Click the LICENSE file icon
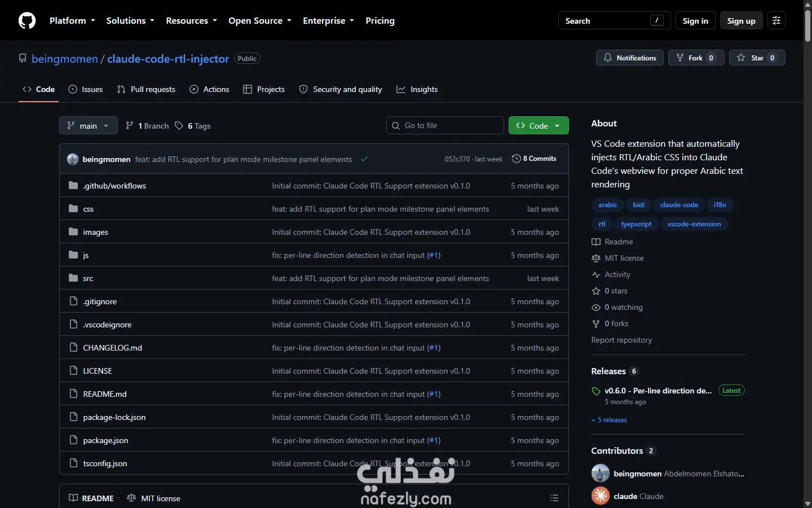 pos(73,371)
